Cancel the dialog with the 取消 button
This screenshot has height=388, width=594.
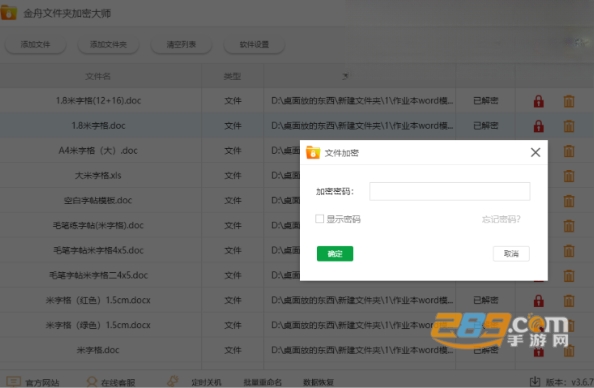511,253
